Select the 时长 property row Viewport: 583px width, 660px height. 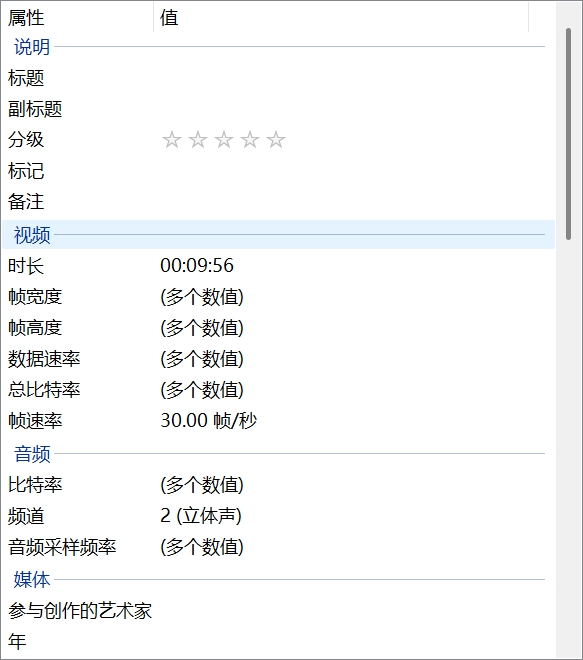coord(278,266)
